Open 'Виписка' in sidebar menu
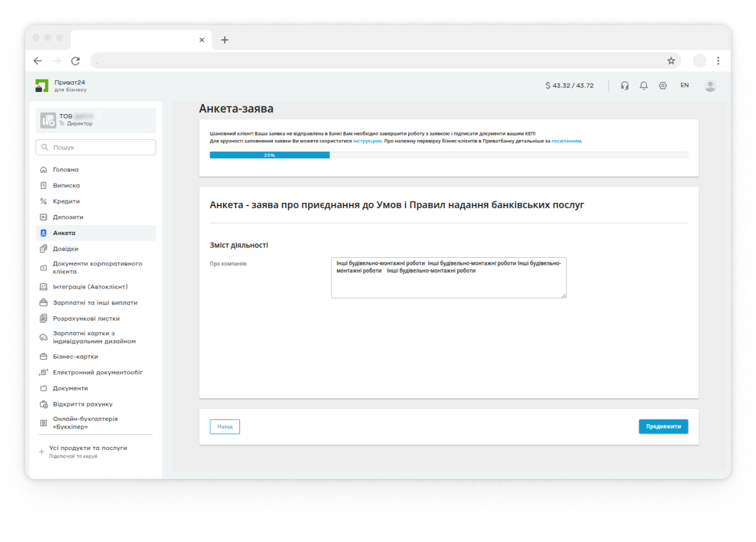Screen dimensions: 756x542 coord(66,185)
